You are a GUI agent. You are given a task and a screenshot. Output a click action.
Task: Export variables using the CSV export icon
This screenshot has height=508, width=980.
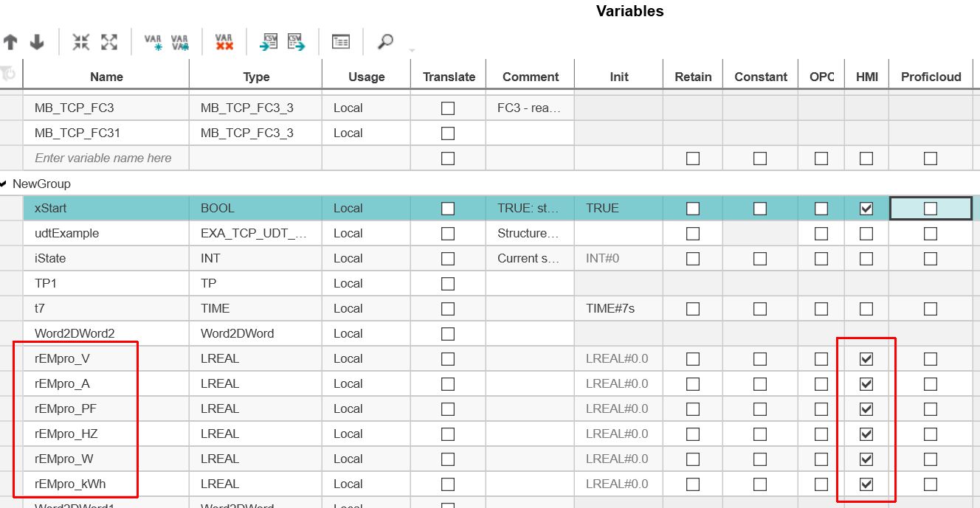294,41
